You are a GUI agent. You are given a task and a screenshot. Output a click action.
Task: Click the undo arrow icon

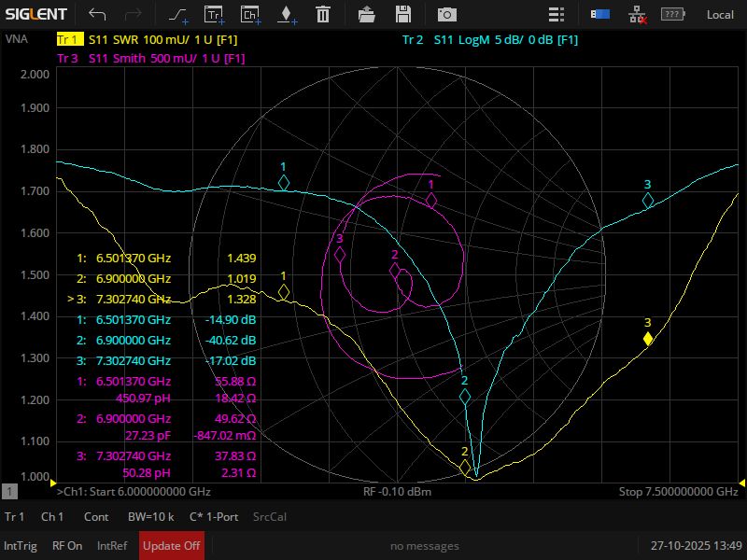point(97,14)
